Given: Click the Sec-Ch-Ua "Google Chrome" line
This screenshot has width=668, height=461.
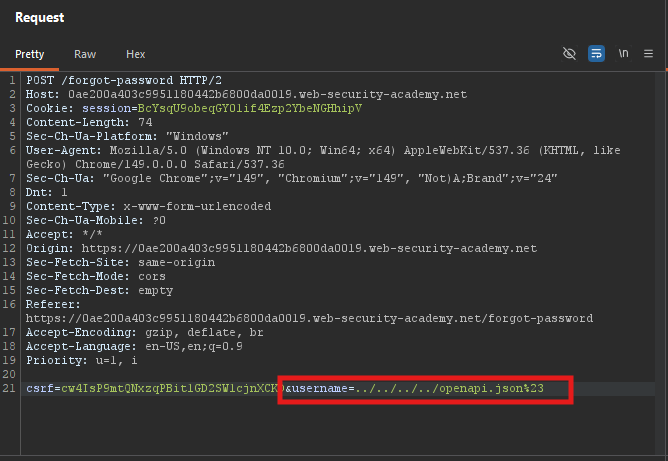Looking at the screenshot, I should 292,178.
